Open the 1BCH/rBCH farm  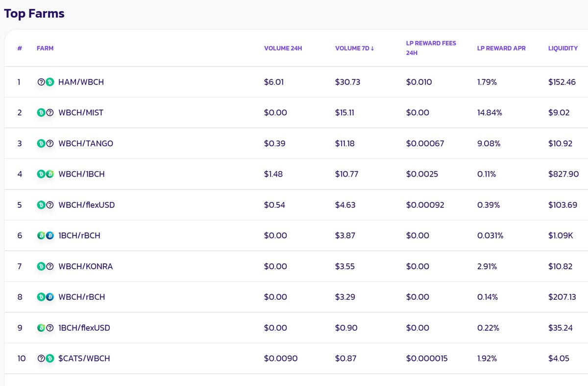pos(79,235)
